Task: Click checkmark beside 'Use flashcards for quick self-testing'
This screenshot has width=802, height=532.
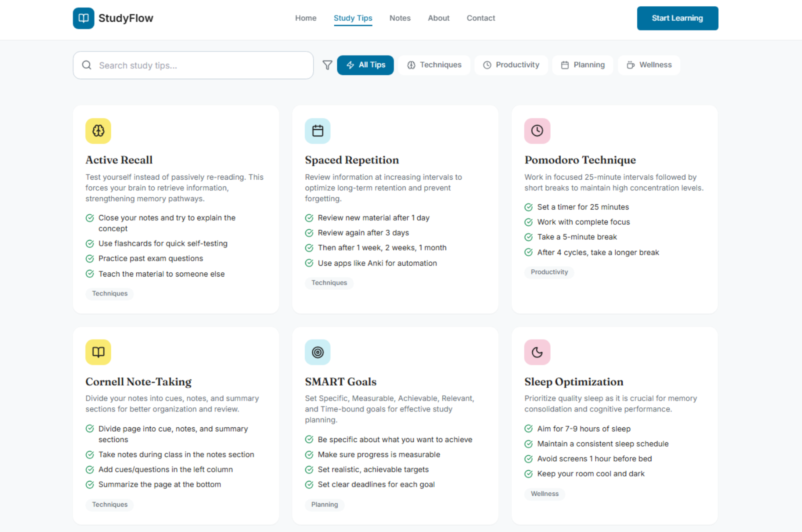Action: (x=90, y=243)
